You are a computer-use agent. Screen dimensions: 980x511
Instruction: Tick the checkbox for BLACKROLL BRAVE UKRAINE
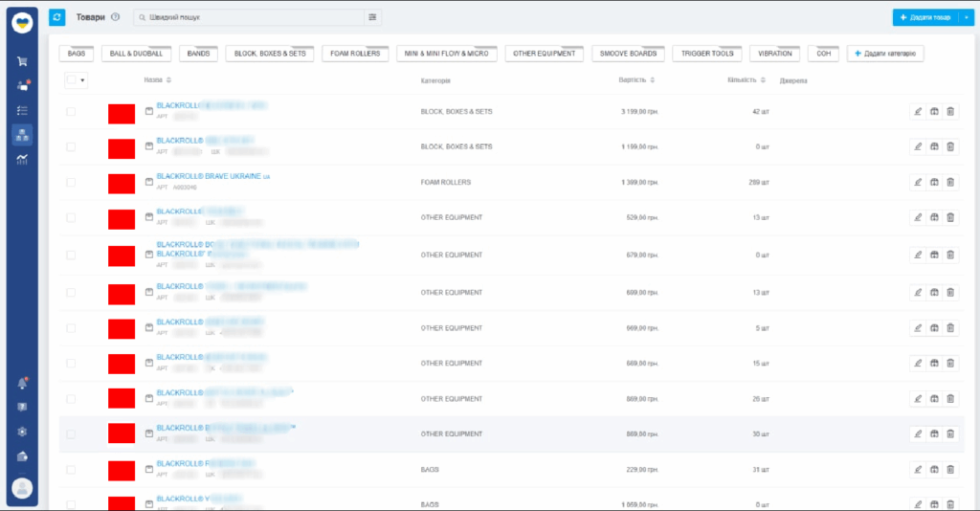pos(71,182)
